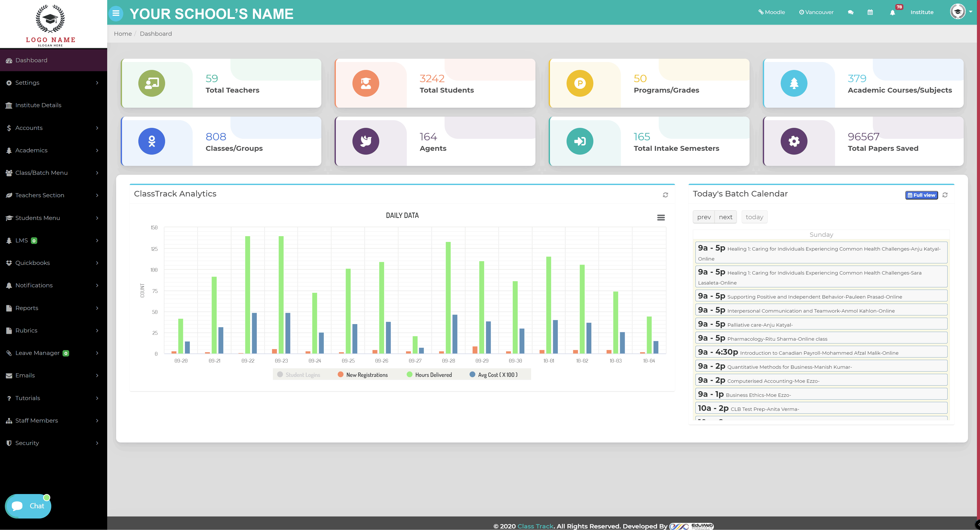Open the Staff Members sidebar item

[x=53, y=421]
